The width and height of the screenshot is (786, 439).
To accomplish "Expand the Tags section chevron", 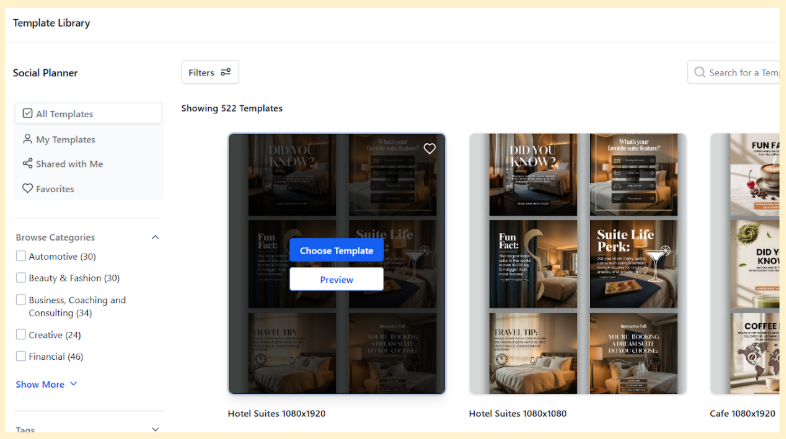I will pos(155,429).
